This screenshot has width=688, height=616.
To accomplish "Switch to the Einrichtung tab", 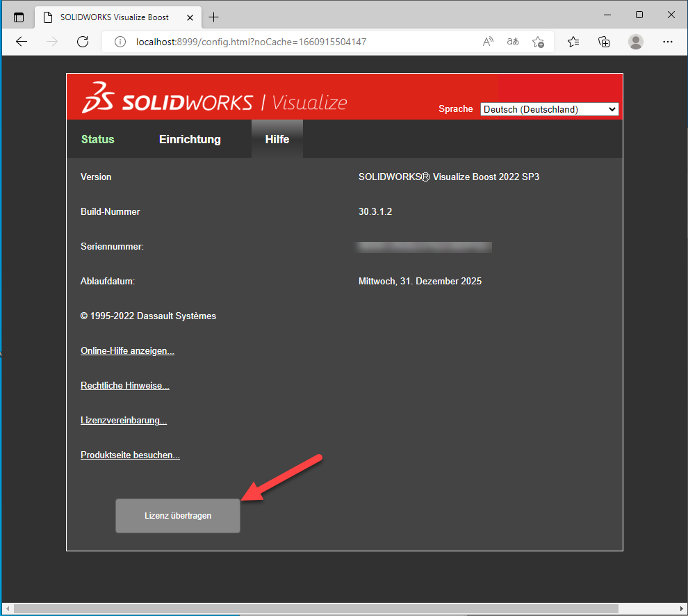I will point(190,139).
